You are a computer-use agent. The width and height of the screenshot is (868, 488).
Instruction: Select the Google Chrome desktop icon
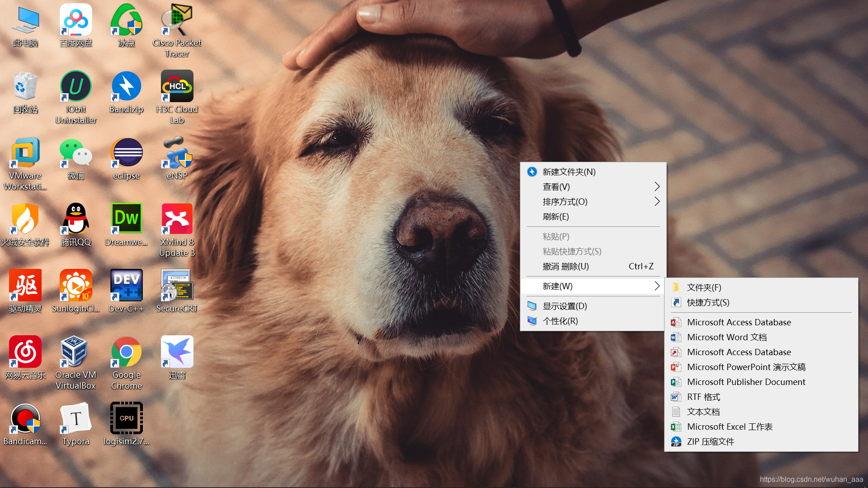[x=126, y=352]
